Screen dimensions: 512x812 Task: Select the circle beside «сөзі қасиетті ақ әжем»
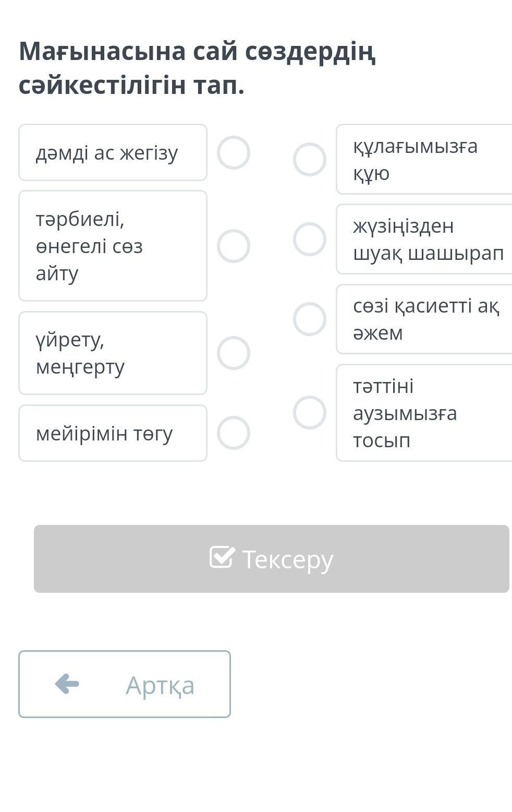[310, 319]
